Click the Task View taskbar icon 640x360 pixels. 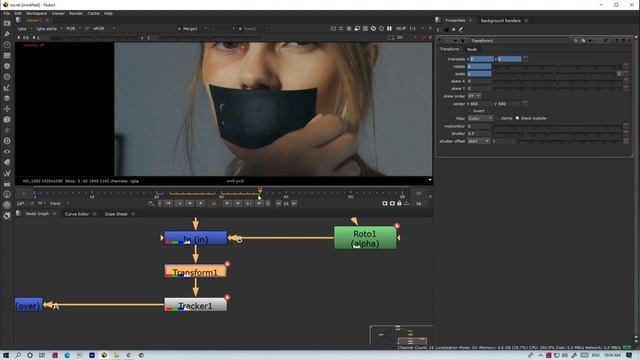42,356
